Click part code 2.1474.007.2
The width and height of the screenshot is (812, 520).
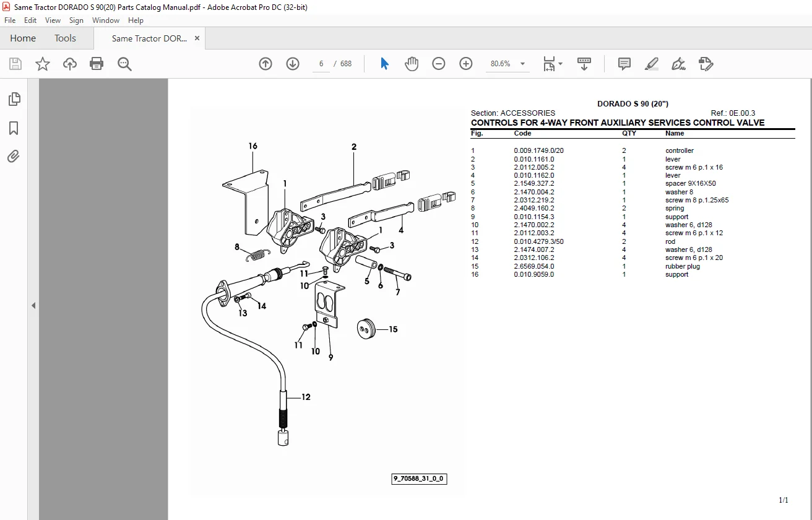pos(534,249)
